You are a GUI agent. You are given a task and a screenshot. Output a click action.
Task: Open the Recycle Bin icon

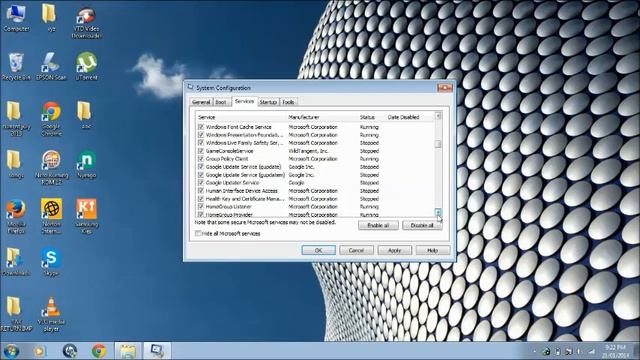[16, 67]
